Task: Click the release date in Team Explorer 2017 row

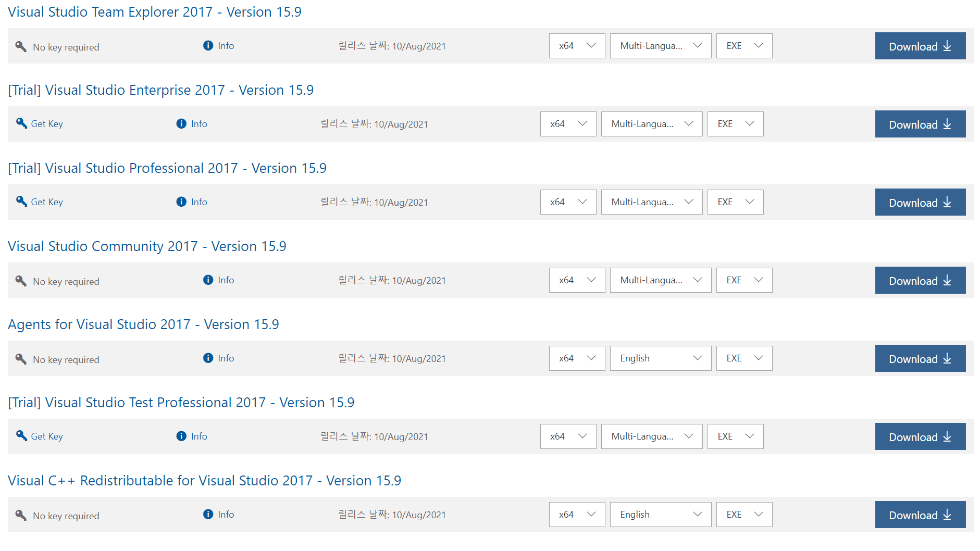Action: [x=392, y=46]
